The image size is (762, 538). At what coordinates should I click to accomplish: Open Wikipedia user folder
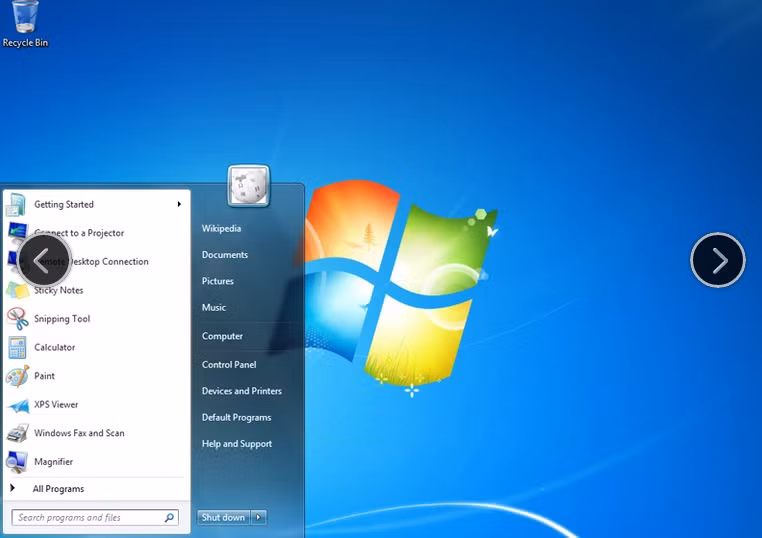tap(221, 228)
